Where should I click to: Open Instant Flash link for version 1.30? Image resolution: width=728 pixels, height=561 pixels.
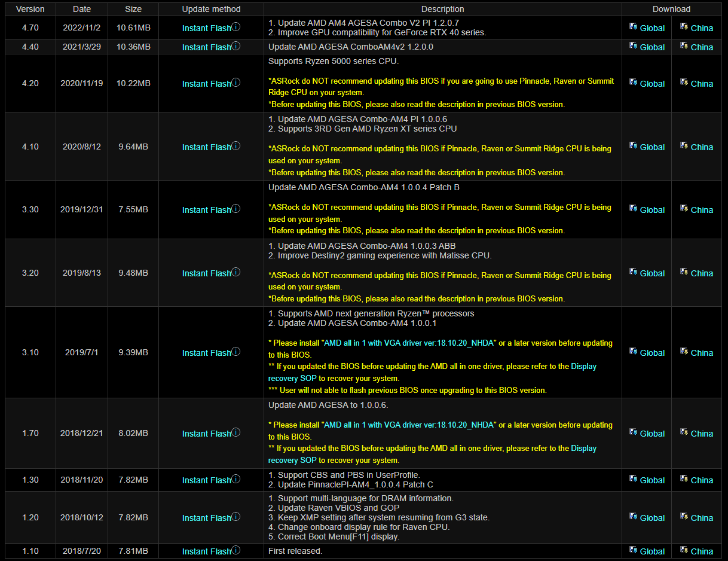pos(206,480)
